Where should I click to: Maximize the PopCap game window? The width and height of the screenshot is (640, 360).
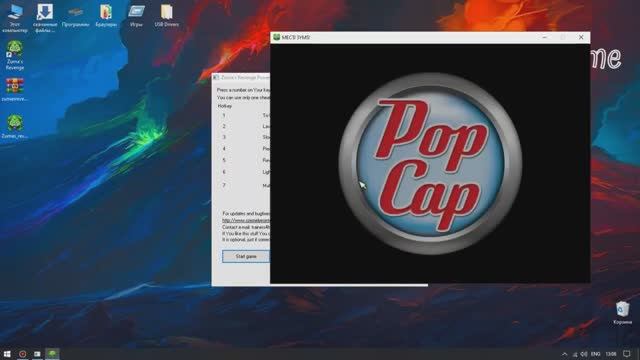point(563,37)
